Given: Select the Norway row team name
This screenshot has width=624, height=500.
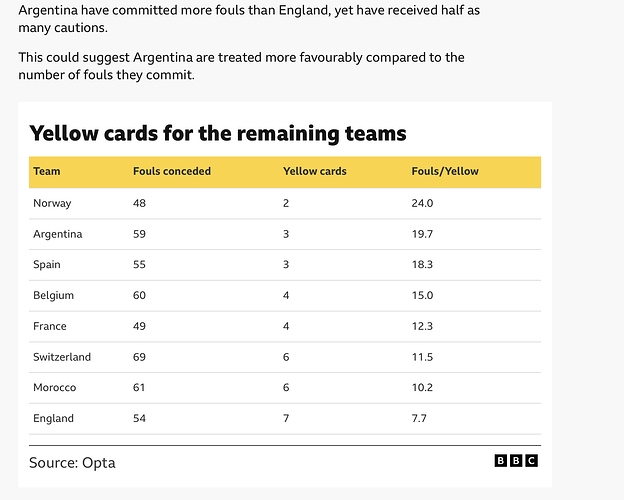Looking at the screenshot, I should 52,203.
